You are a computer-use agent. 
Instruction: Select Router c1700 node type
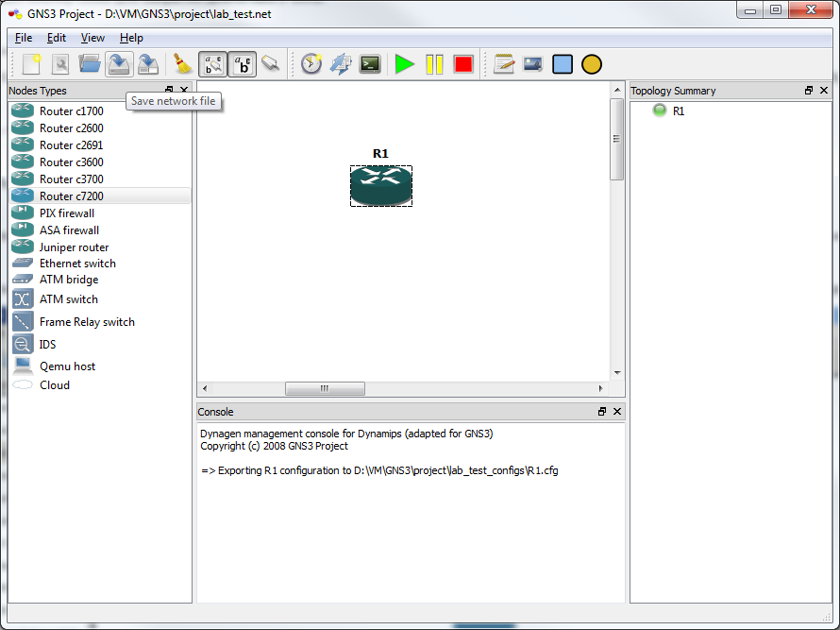(x=100, y=111)
